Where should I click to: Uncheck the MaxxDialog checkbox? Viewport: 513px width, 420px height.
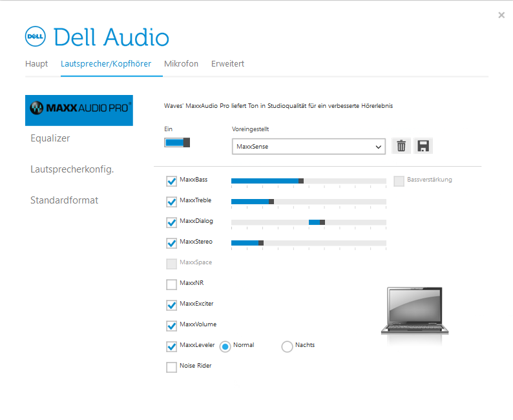(171, 222)
